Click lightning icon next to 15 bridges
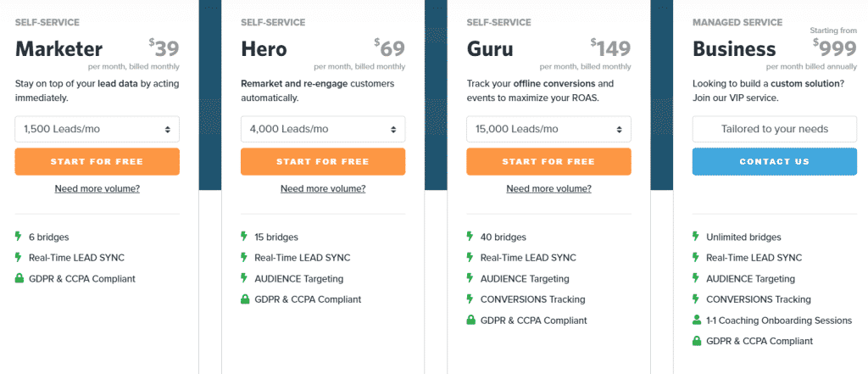 coord(244,237)
